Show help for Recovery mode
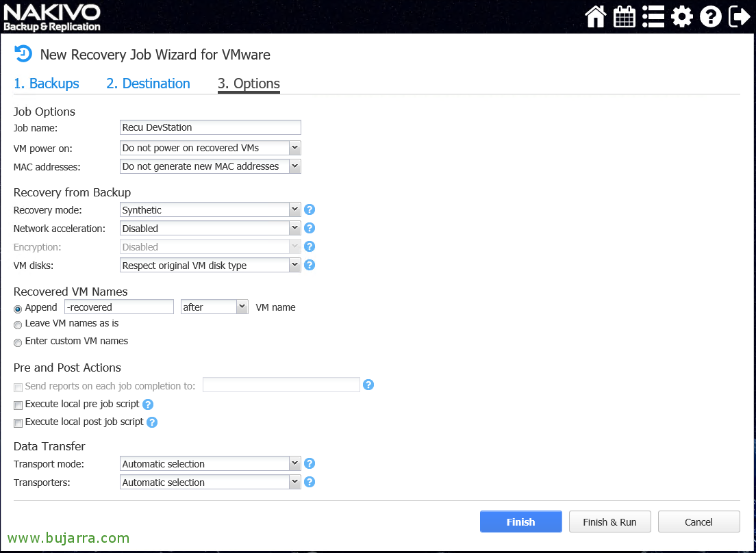 point(310,209)
